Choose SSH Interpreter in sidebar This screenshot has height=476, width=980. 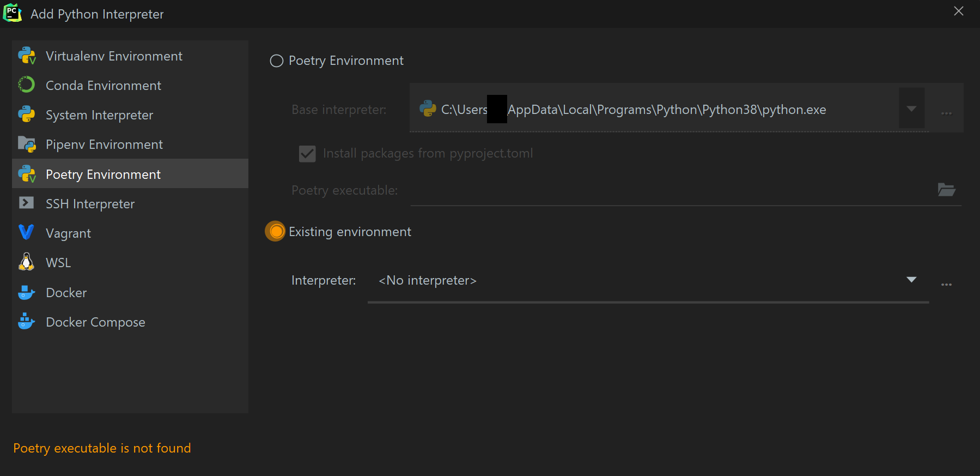[130, 203]
